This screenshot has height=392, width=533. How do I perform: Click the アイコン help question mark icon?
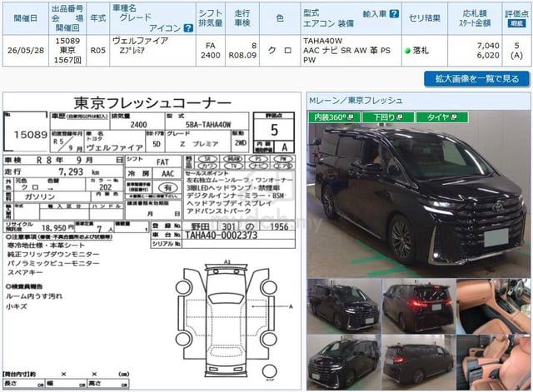click(x=188, y=28)
